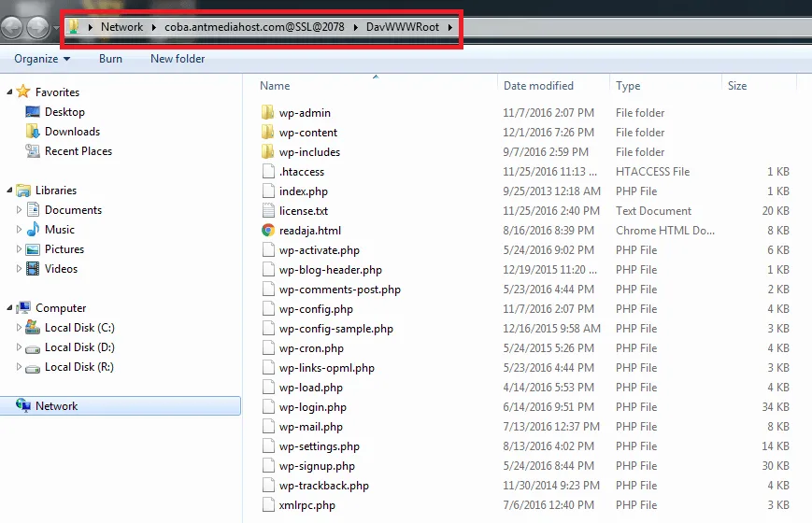The width and height of the screenshot is (812, 523).
Task: Expand the Documents library node
Action: (20, 210)
